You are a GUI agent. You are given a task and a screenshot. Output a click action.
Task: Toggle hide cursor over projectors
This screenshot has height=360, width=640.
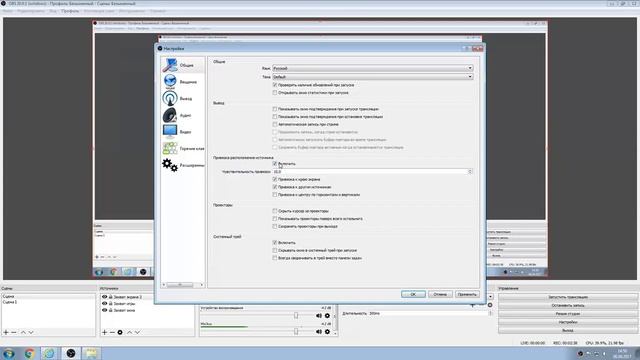click(x=275, y=211)
